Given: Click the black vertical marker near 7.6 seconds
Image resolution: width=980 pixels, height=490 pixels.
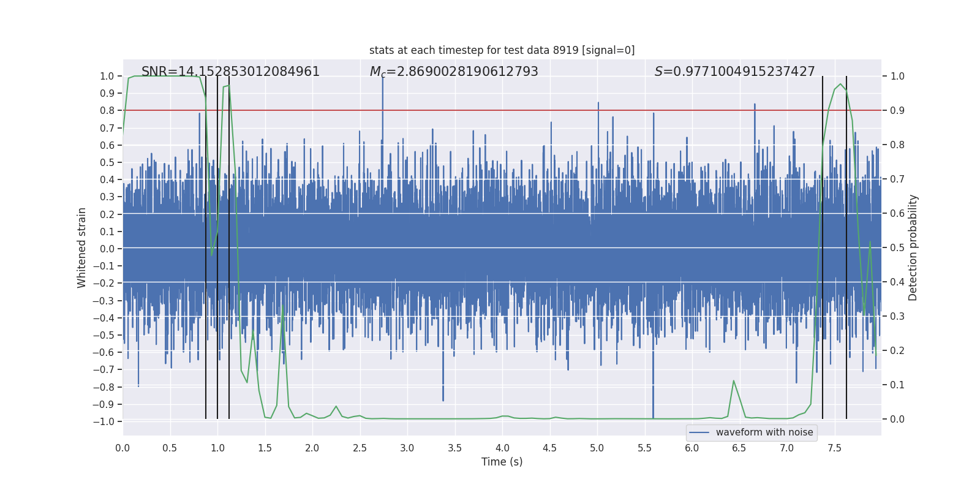Looking at the screenshot, I should (846, 247).
